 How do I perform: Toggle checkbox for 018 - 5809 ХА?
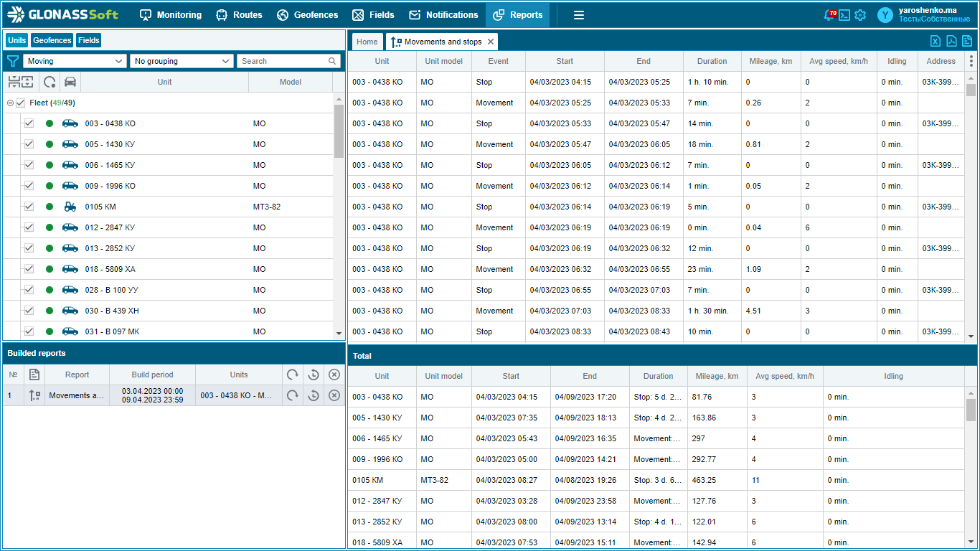[29, 269]
